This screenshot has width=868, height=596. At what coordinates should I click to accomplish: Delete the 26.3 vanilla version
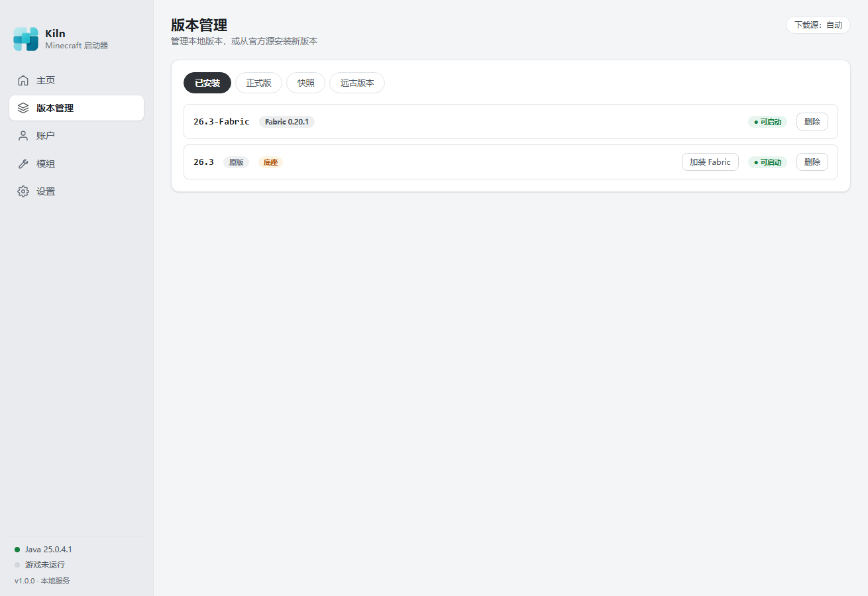coord(812,162)
